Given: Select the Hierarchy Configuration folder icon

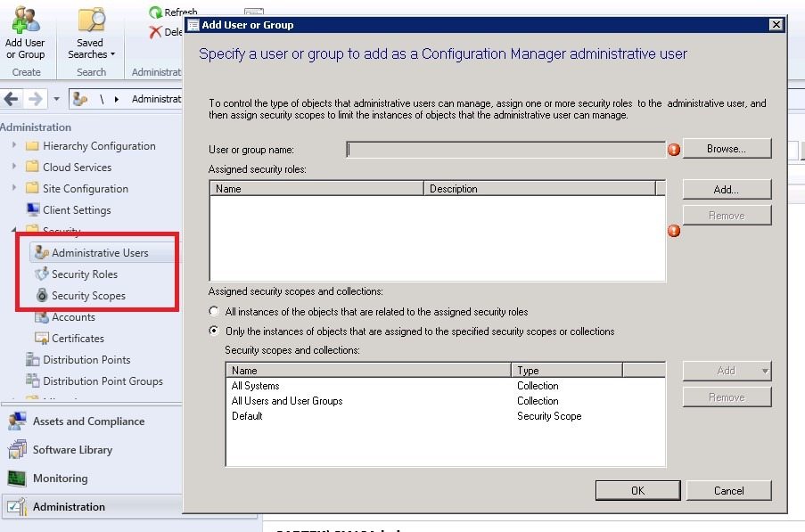Looking at the screenshot, I should (x=32, y=145).
